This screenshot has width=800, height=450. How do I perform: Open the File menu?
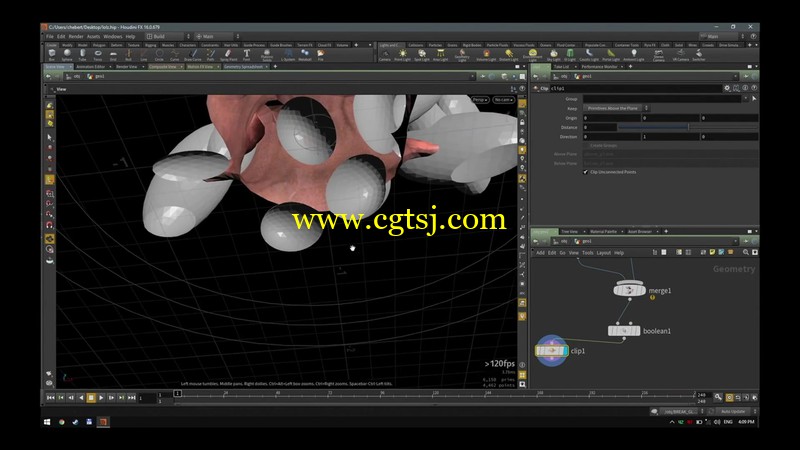[x=49, y=36]
